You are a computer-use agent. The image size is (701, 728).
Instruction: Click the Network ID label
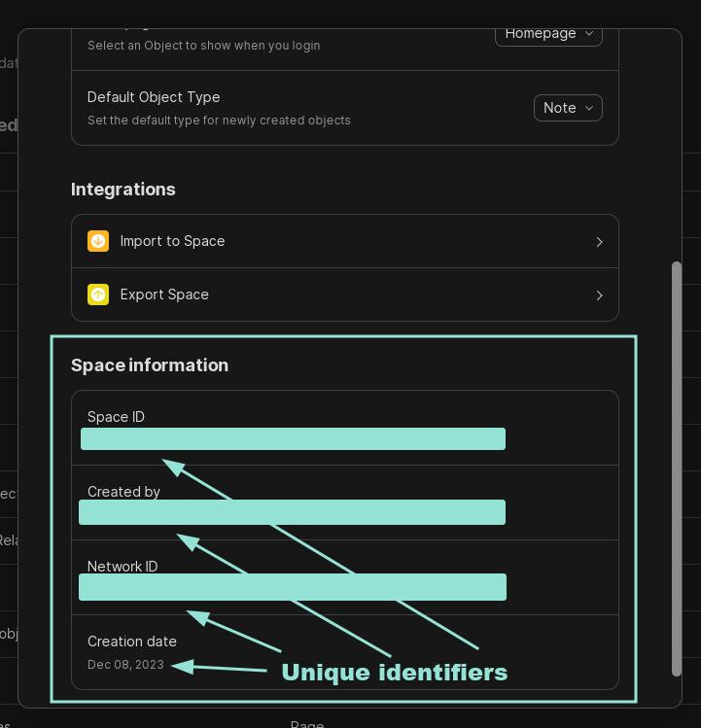(x=123, y=567)
